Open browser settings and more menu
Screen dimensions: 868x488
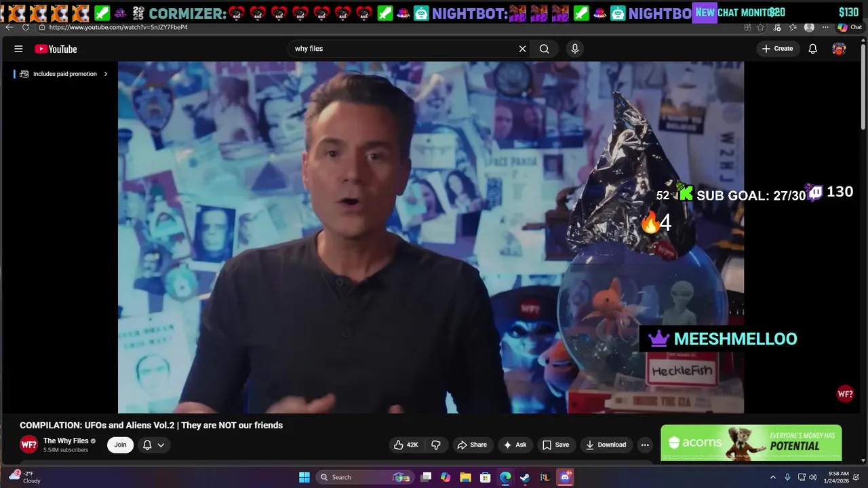[825, 27]
